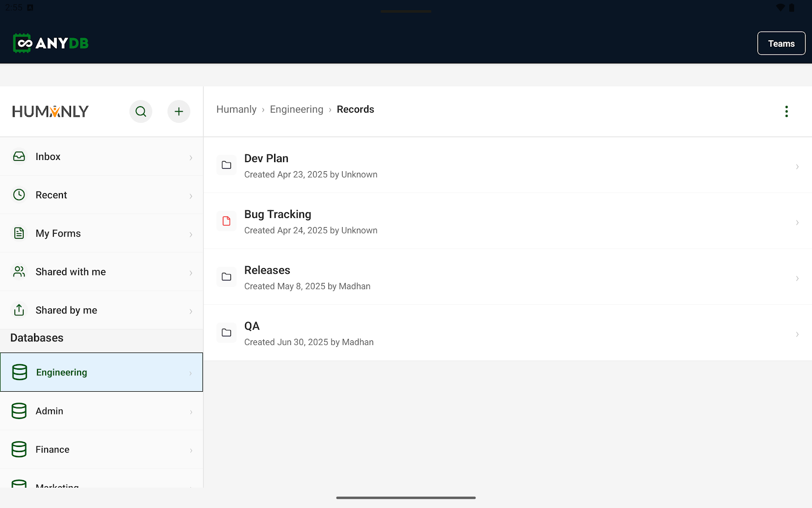Navigate to Engineering breadcrumb
This screenshot has height=508, width=812.
[x=296, y=109]
